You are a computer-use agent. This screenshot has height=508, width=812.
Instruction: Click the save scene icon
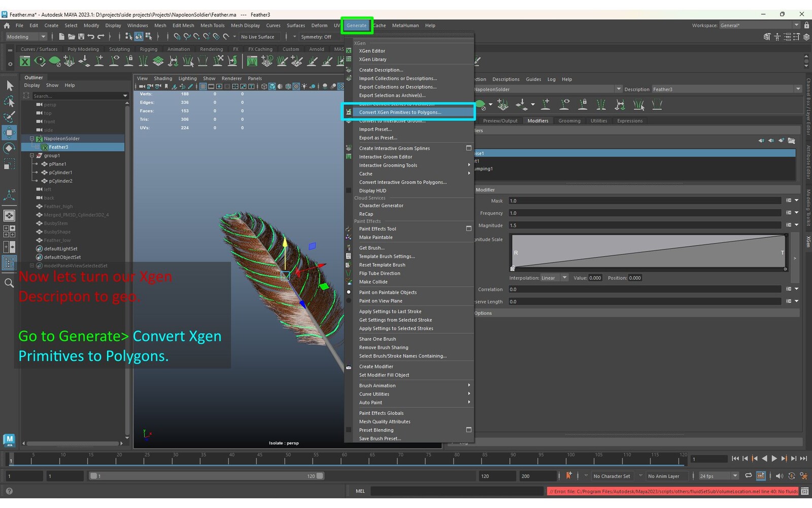[x=81, y=37]
